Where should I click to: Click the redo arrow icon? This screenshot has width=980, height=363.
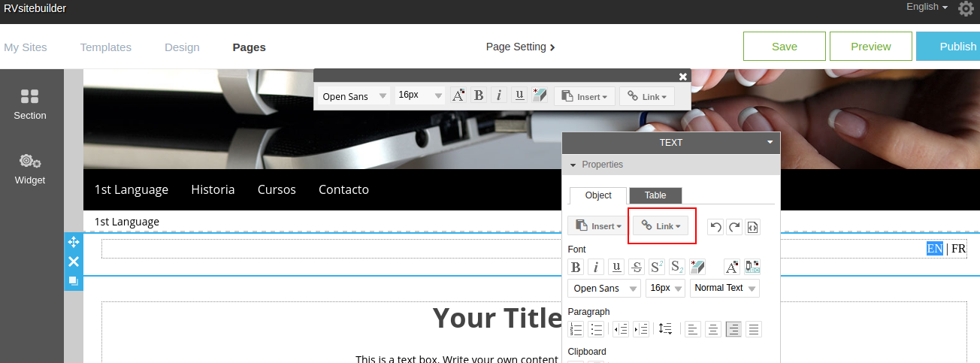734,227
